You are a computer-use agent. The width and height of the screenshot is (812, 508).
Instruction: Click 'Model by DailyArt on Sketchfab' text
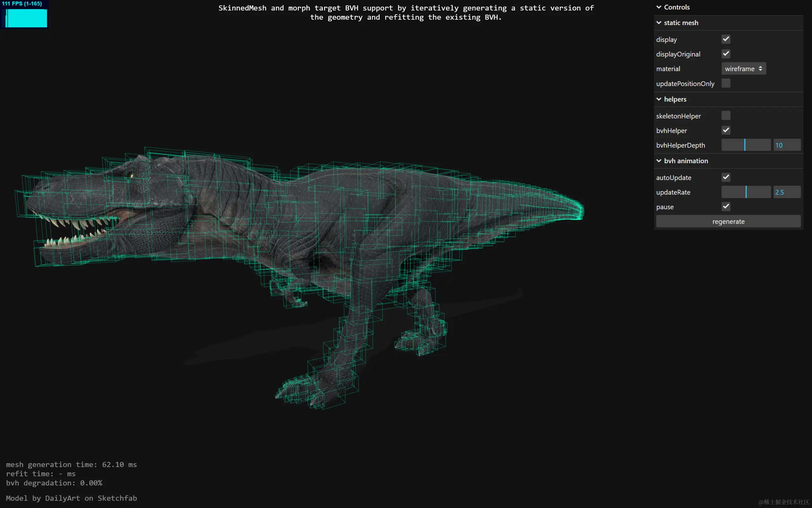click(71, 498)
